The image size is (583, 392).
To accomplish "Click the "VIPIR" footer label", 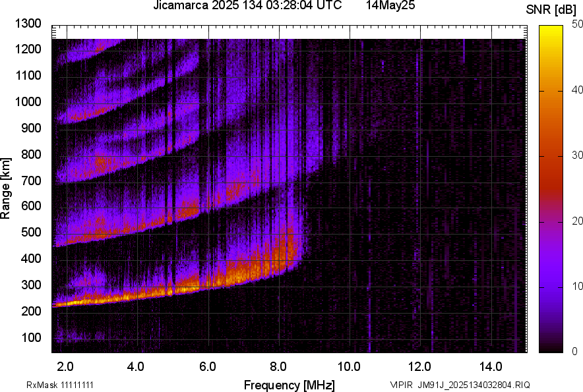I will pos(401,385).
